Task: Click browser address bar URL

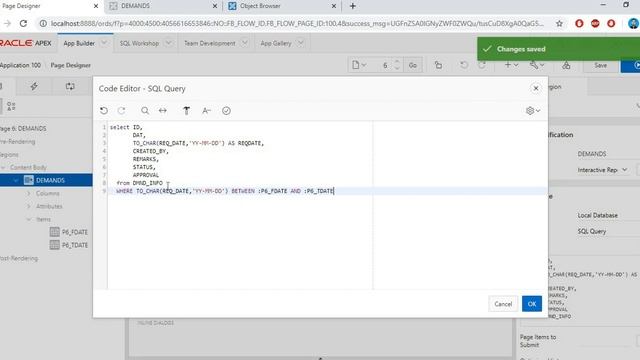Action: [x=297, y=23]
